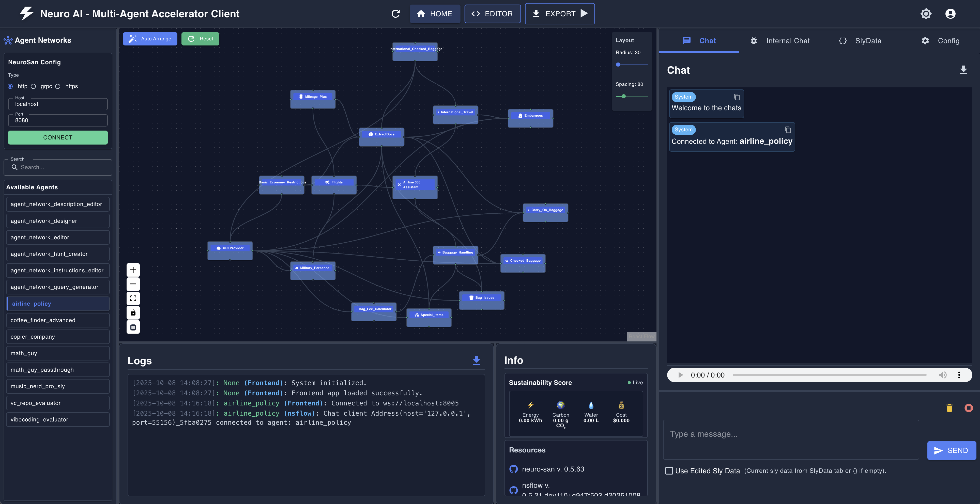Click the fullscreen expand icon on the canvas

tap(133, 298)
